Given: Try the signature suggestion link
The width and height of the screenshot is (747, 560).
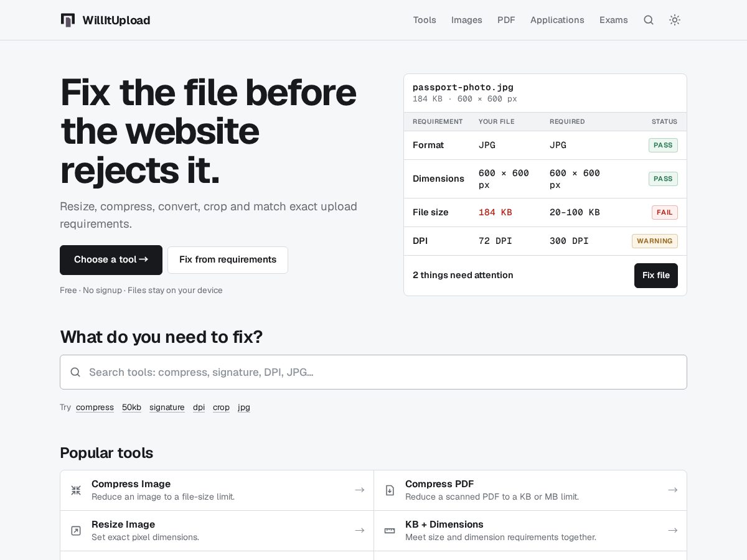Looking at the screenshot, I should 167,408.
